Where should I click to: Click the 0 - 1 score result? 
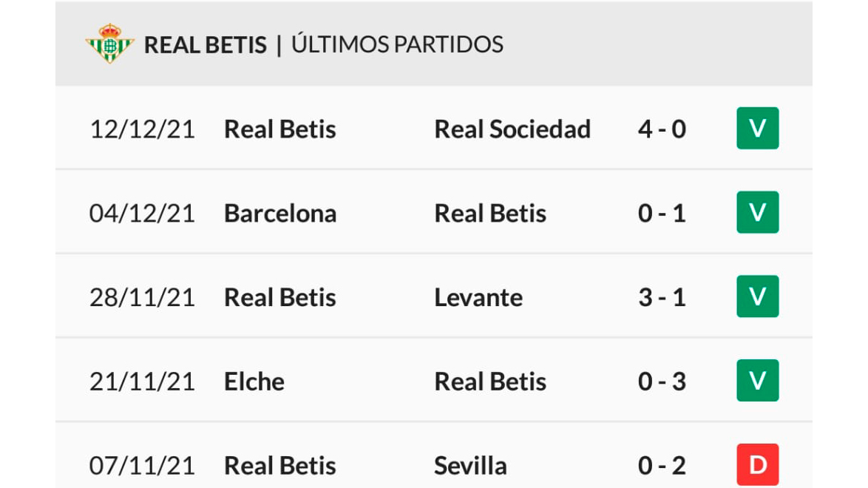coord(662,213)
